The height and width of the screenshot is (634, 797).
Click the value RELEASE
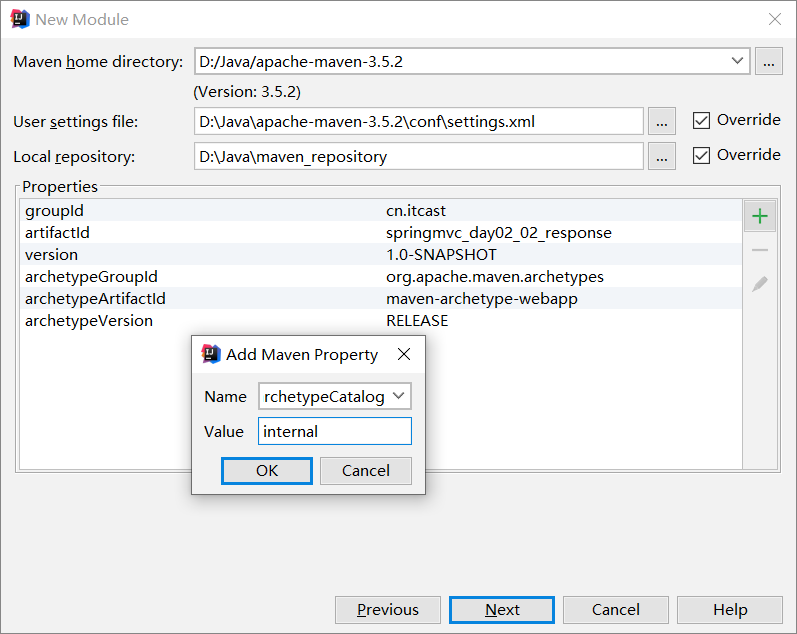click(x=417, y=320)
